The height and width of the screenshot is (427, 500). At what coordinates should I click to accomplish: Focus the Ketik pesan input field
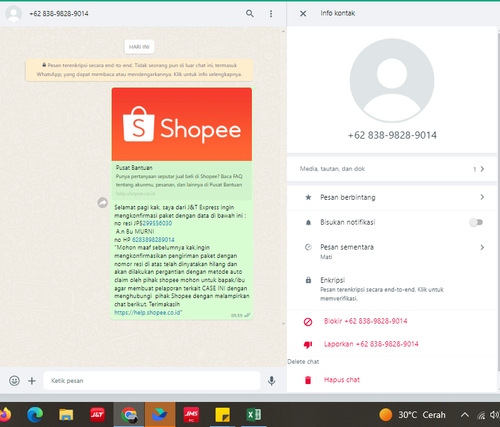click(152, 381)
